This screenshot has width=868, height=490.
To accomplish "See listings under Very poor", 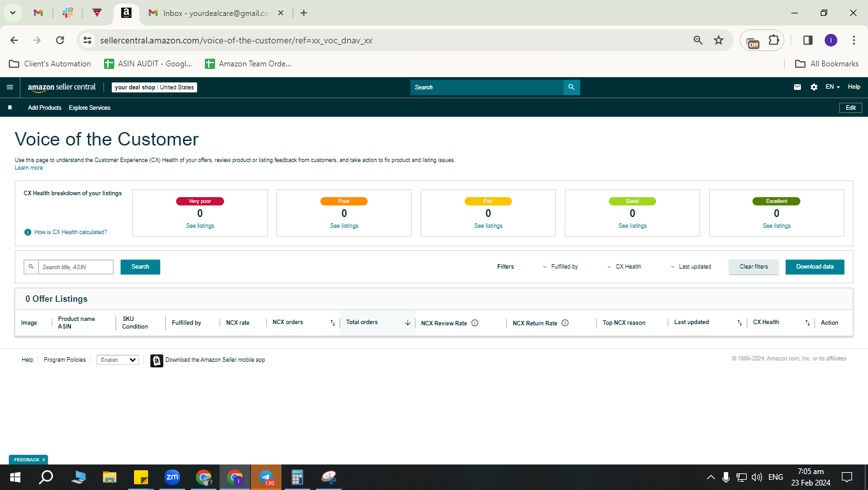I will (x=200, y=226).
